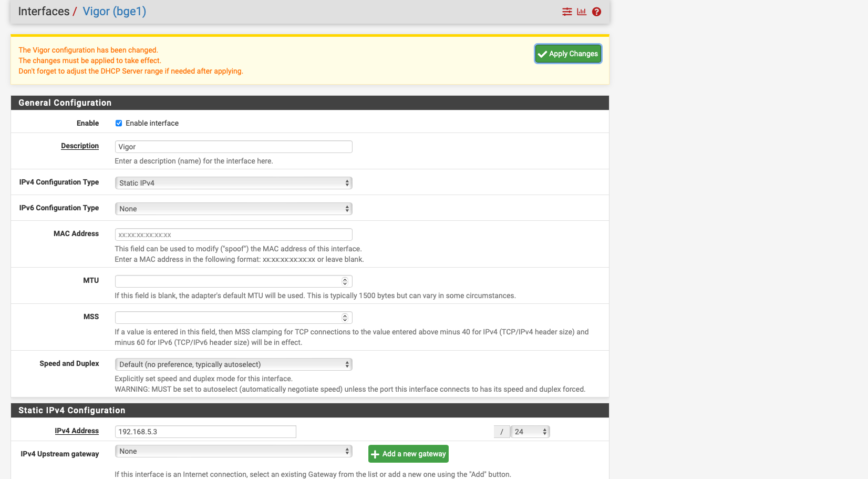Adjust the MSS stepper arrows

pyautogui.click(x=345, y=318)
